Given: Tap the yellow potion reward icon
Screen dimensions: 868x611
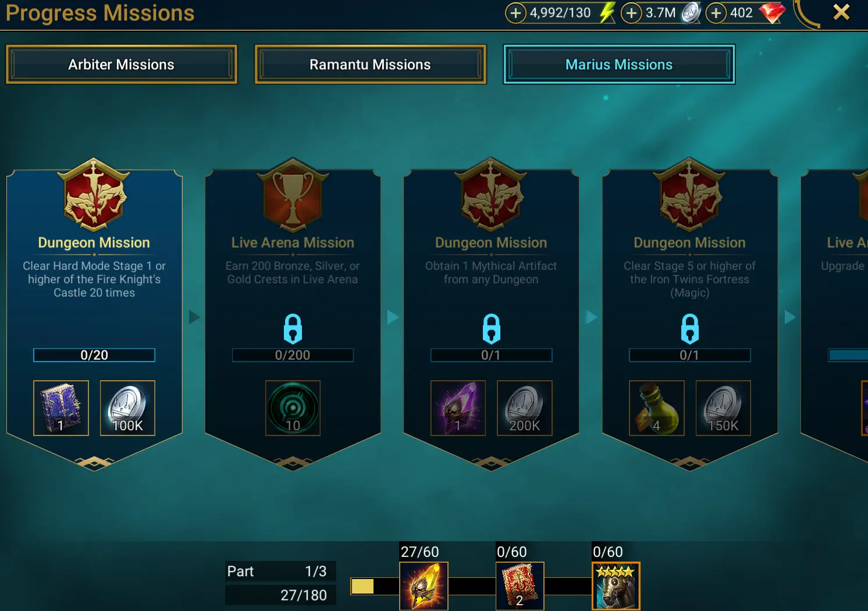Looking at the screenshot, I should point(657,408).
